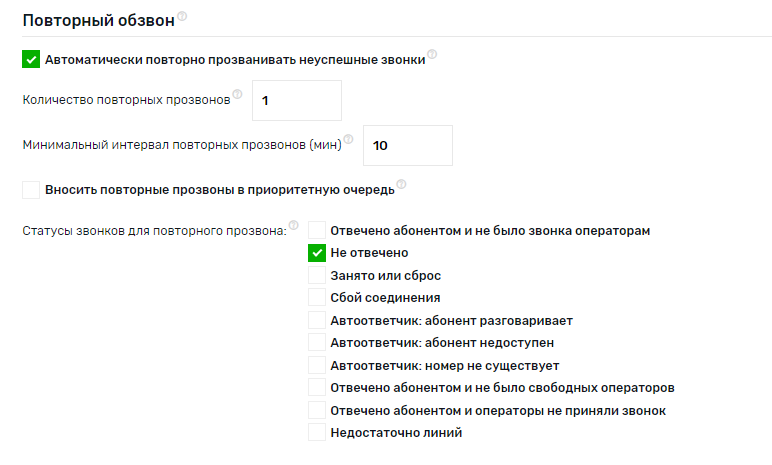Click help icon beside "Повторный обзвон" heading
The height and width of the screenshot is (465, 772).
pyautogui.click(x=183, y=17)
